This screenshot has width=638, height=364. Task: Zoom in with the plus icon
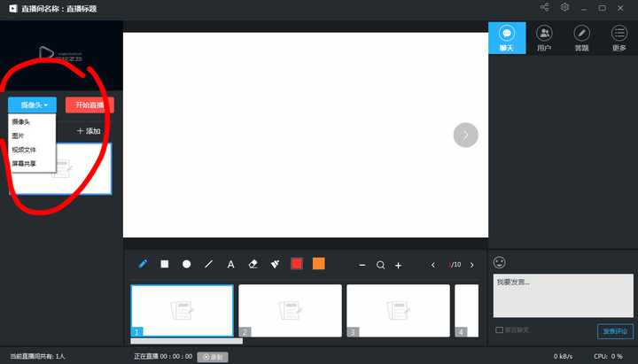pos(399,265)
